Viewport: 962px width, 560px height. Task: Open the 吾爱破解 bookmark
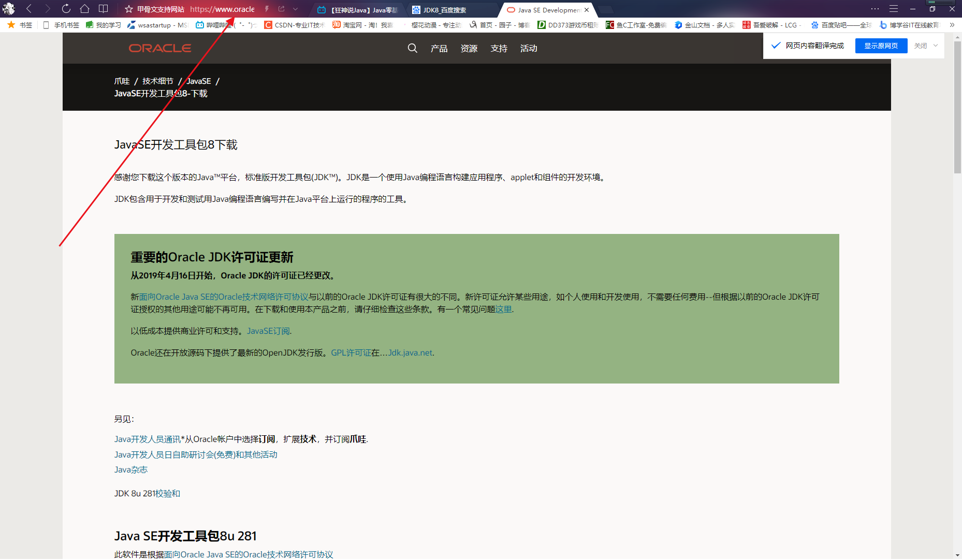(773, 25)
